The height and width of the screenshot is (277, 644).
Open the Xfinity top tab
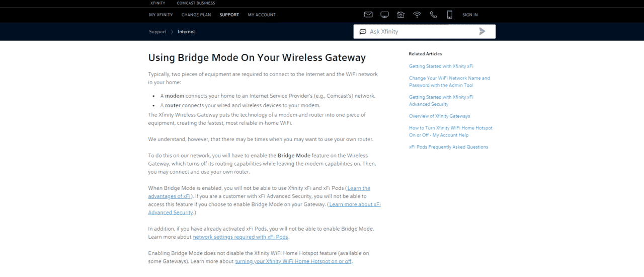coord(157,3)
